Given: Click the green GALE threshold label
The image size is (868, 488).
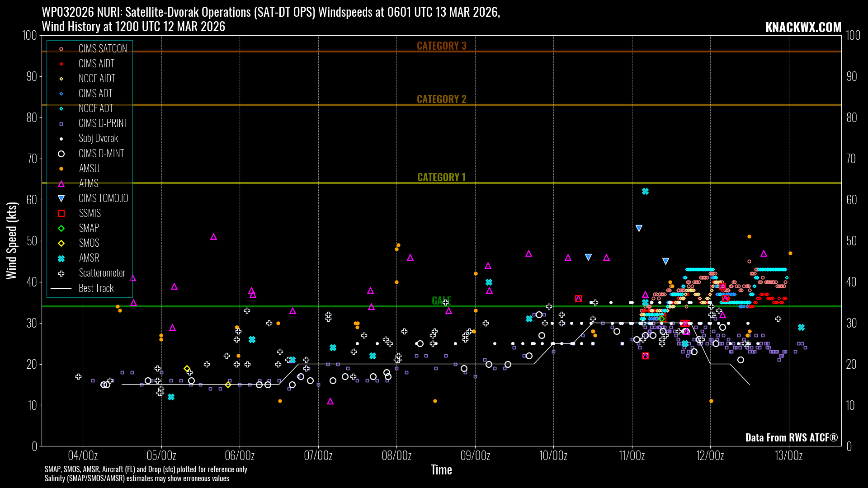Looking at the screenshot, I should (x=439, y=300).
